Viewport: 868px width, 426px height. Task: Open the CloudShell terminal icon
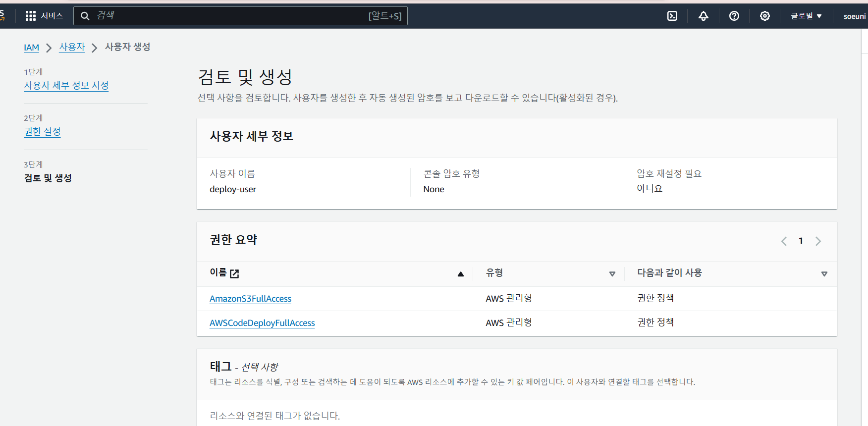[672, 16]
